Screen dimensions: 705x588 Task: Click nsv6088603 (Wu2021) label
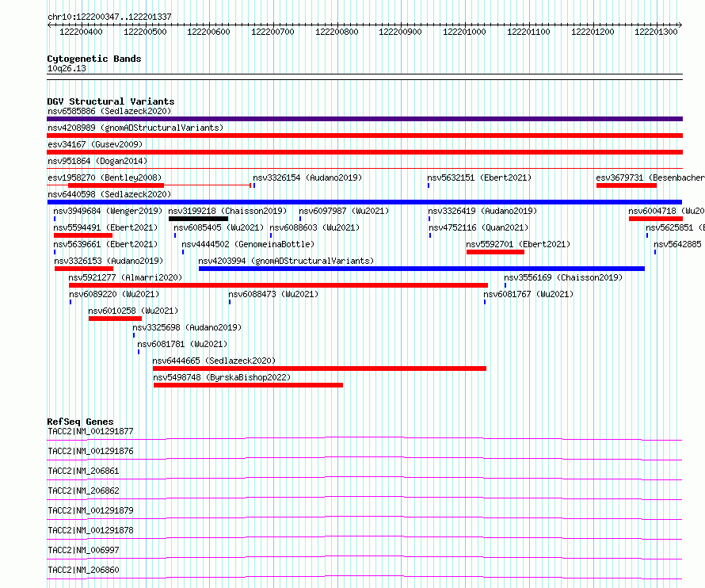(x=314, y=227)
